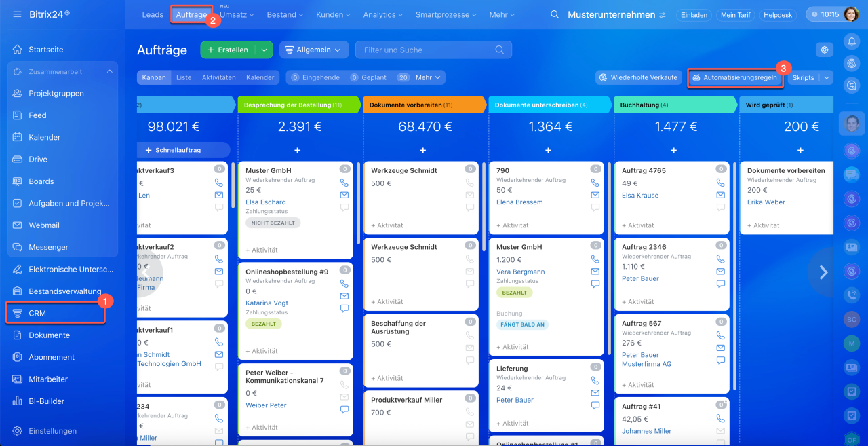868x446 pixels.
Task: Expand Umsatz menu in top navigation
Action: (237, 15)
